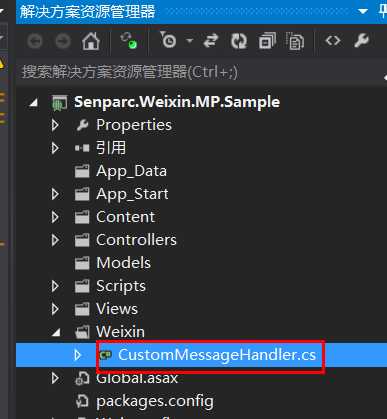
Task: Refresh the Solution Explorer
Action: [239, 41]
